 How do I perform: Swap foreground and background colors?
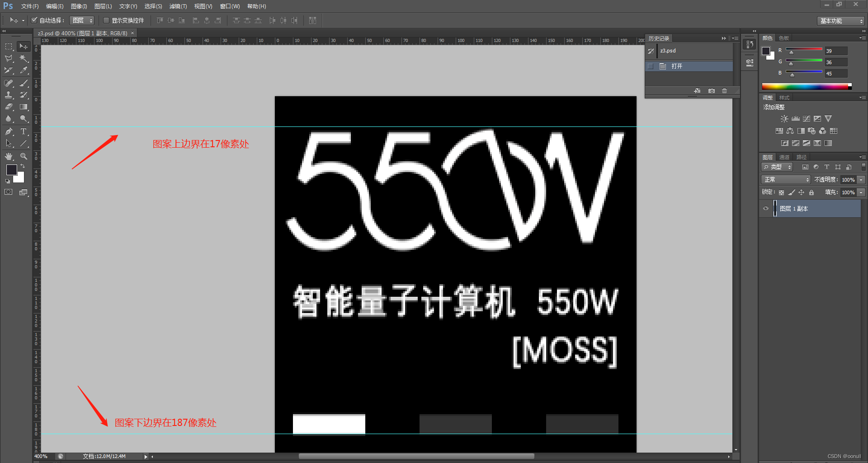pos(23,166)
